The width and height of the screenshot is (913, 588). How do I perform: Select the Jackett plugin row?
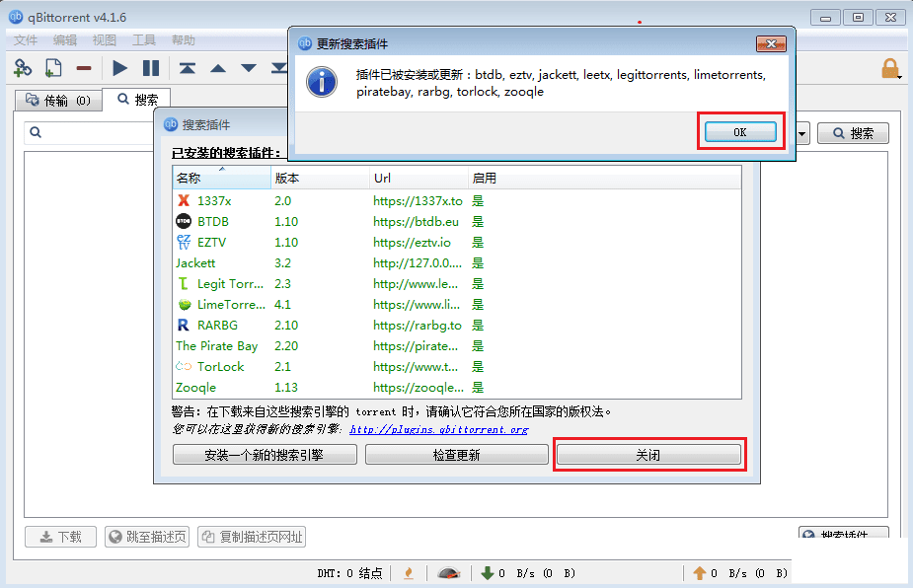pyautogui.click(x=195, y=263)
